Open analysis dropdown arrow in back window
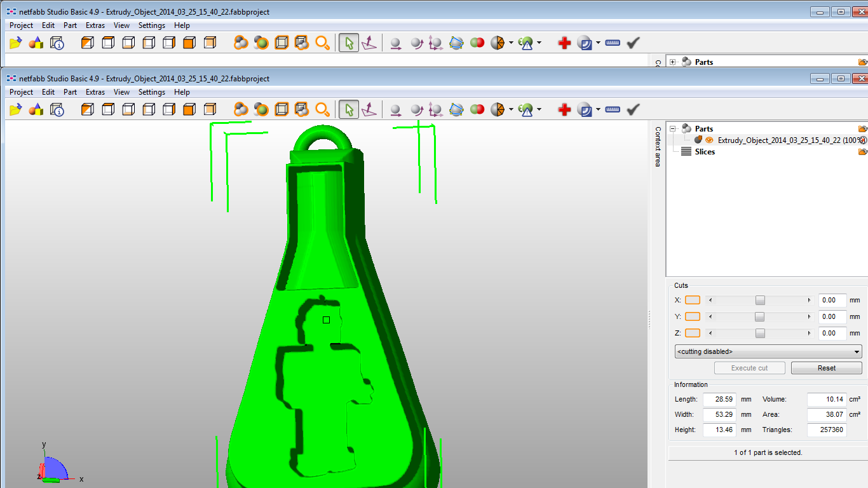Viewport: 868px width, 488px height. pyautogui.click(x=539, y=43)
